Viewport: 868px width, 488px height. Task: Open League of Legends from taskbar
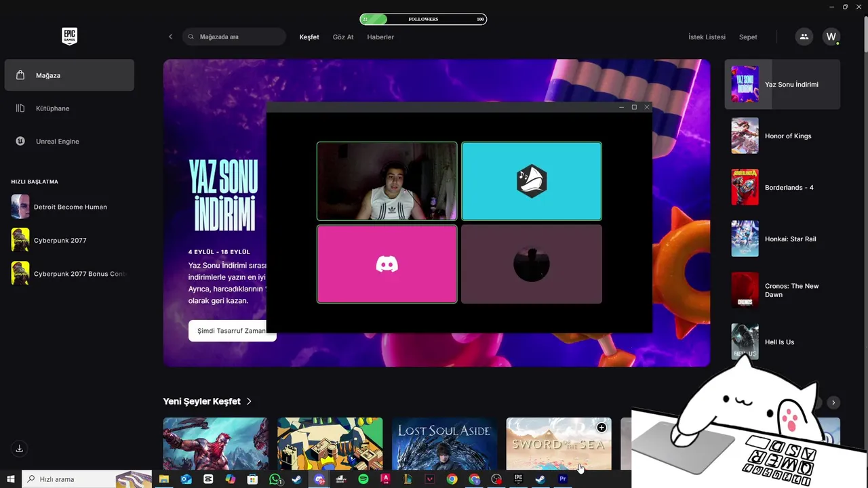[x=408, y=479]
